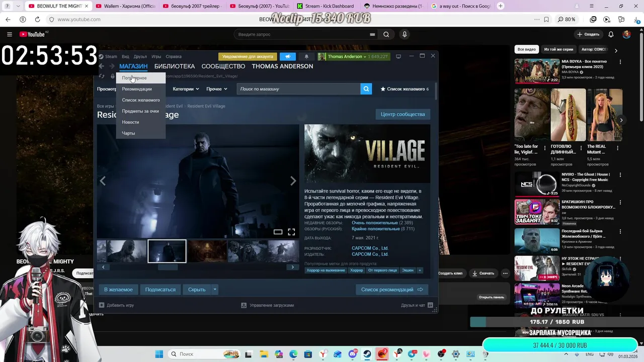Select the Все видео filter chip
The width and height of the screenshot is (644, 362).
click(526, 50)
